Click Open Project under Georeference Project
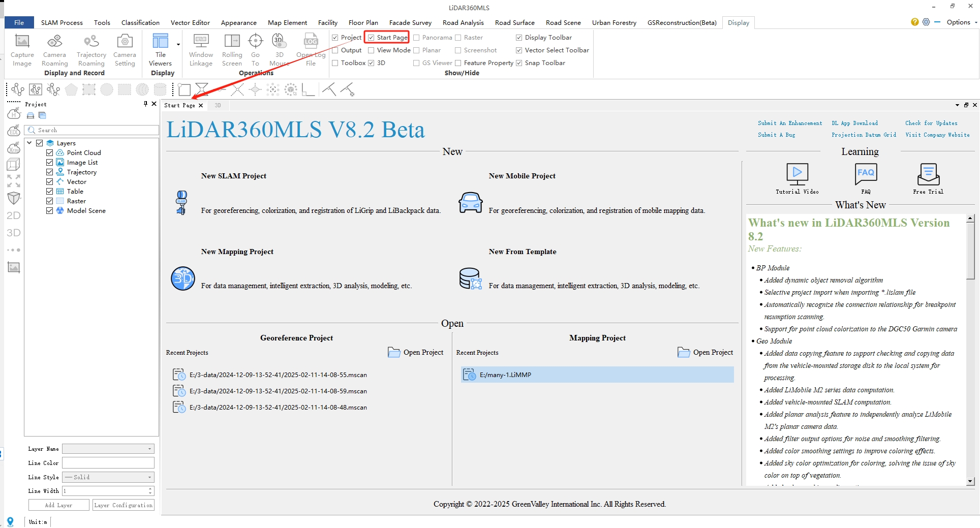The height and width of the screenshot is (528, 980). (x=416, y=352)
